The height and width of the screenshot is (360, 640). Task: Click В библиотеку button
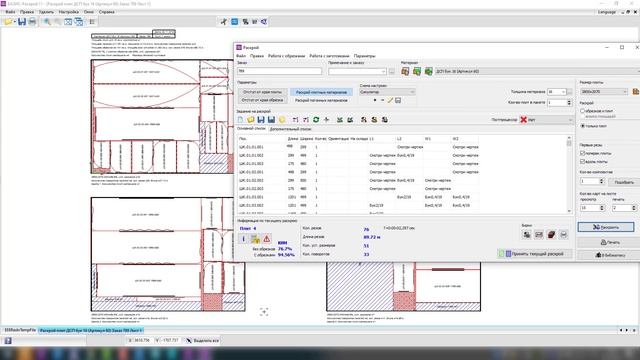pos(610,255)
